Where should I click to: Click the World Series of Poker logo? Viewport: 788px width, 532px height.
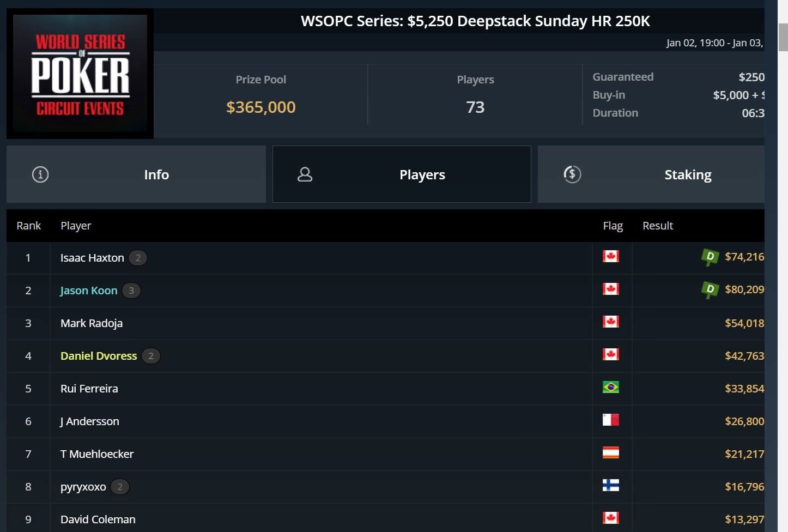pyautogui.click(x=80, y=74)
